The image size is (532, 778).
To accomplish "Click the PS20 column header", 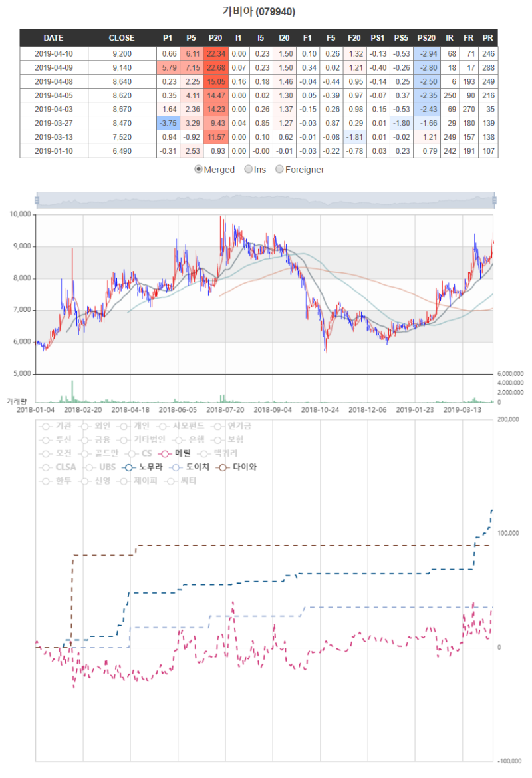I will click(426, 38).
